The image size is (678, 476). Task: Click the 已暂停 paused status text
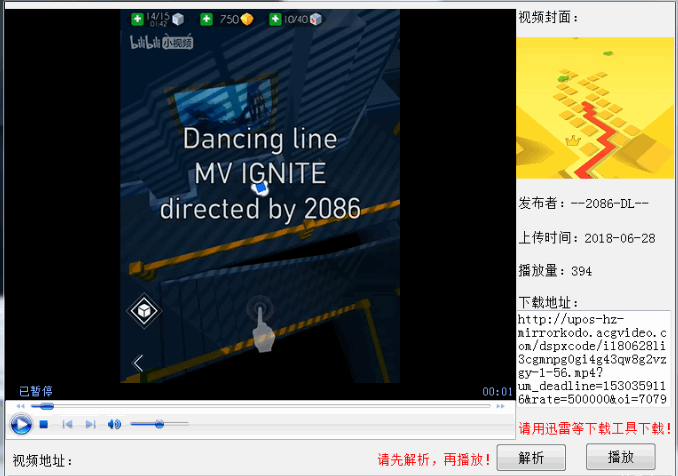pyautogui.click(x=36, y=391)
